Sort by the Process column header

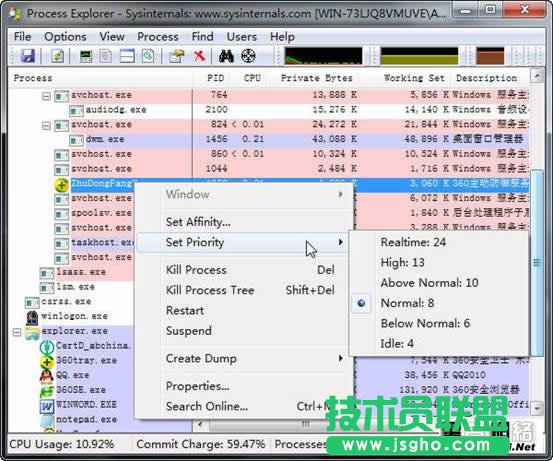pyautogui.click(x=100, y=78)
